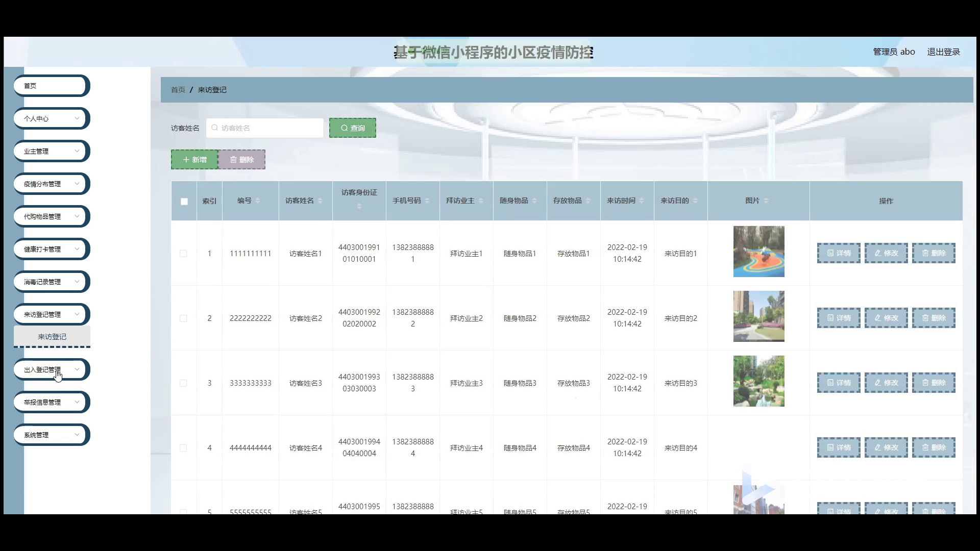The image size is (980, 551).
Task: Check the row for 访客姓名1
Action: coord(183,254)
